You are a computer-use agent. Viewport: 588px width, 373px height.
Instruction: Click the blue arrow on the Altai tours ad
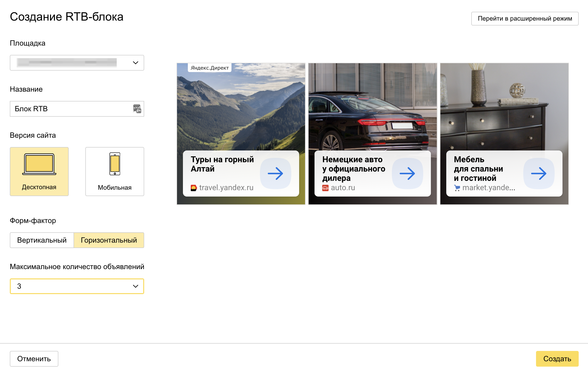[275, 174]
